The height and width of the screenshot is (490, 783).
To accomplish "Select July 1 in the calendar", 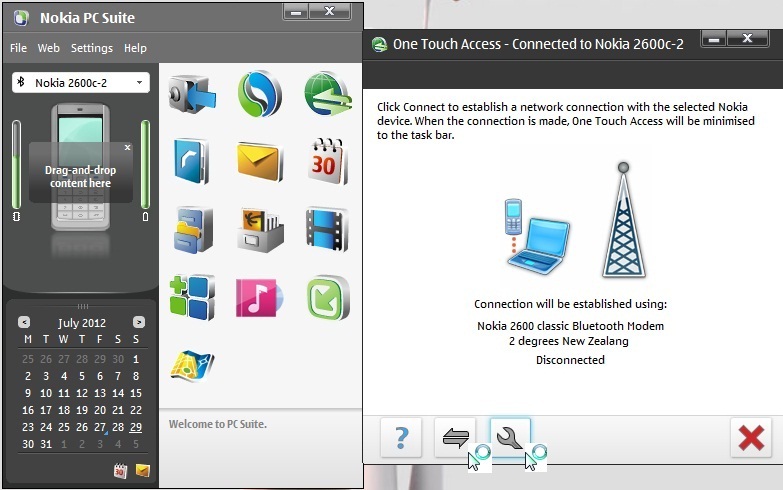I will [x=136, y=359].
